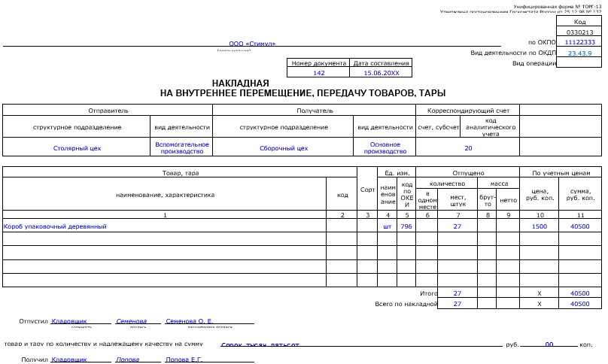Viewport: 608px width, 364px height.
Task: Click the сумма, руб. коп. header
Action: coord(580,194)
